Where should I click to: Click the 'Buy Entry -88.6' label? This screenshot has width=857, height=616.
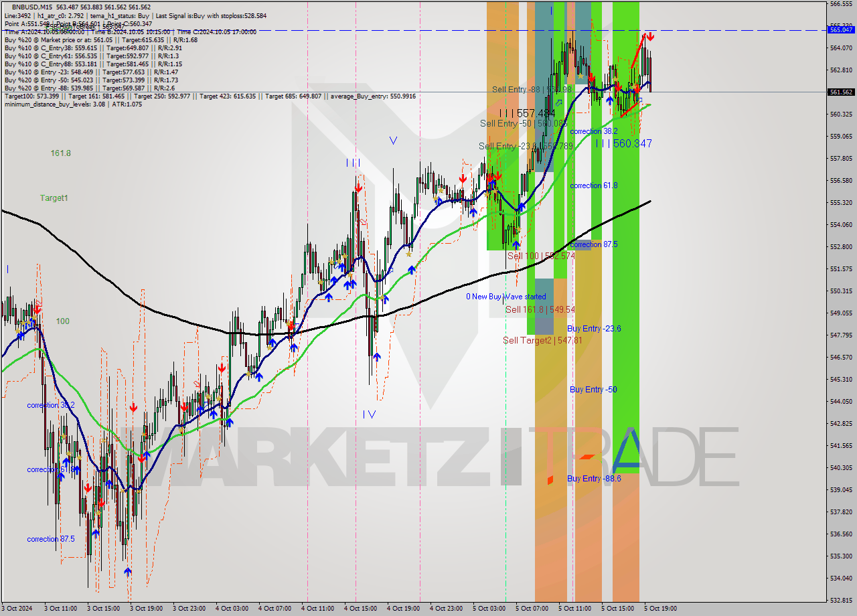(x=594, y=479)
